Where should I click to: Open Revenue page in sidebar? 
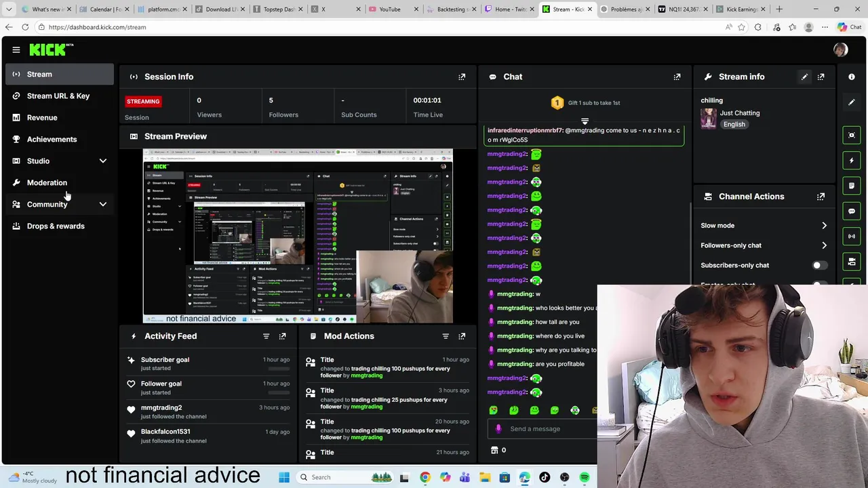[60, 117]
